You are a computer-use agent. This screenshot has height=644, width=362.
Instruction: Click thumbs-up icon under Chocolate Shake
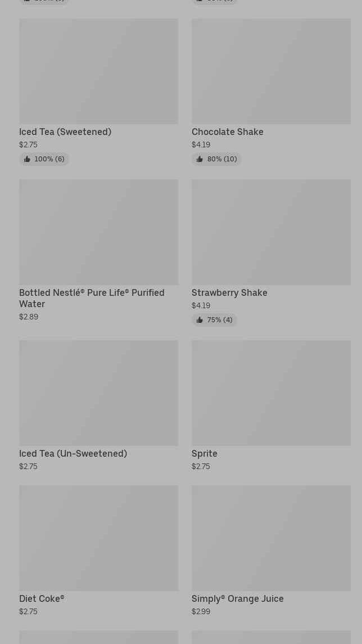tap(200, 159)
